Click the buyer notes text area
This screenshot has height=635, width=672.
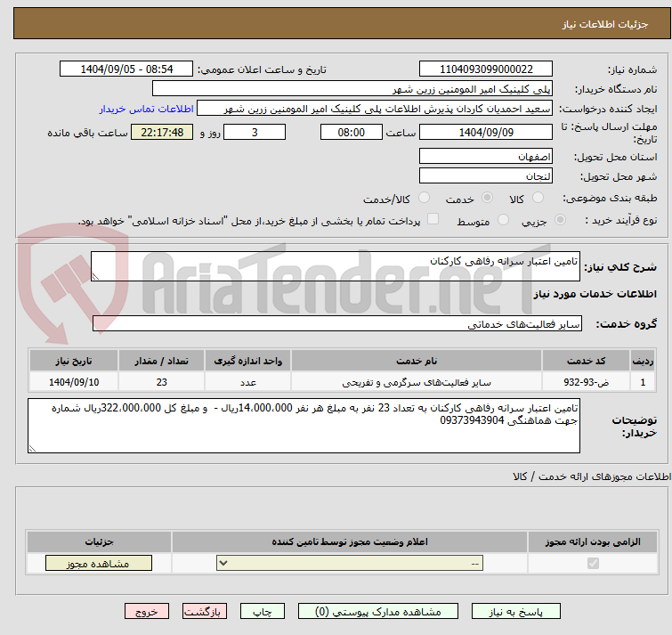tap(304, 426)
